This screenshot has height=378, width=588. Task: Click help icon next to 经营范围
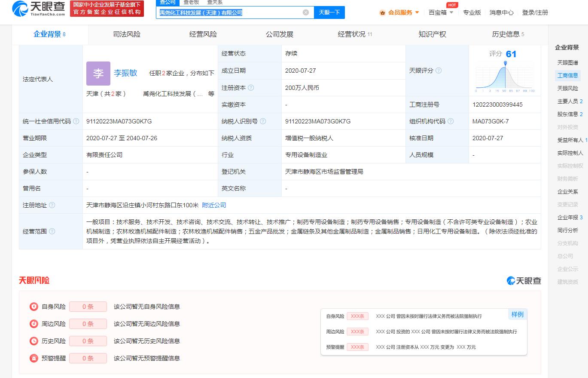coord(52,231)
